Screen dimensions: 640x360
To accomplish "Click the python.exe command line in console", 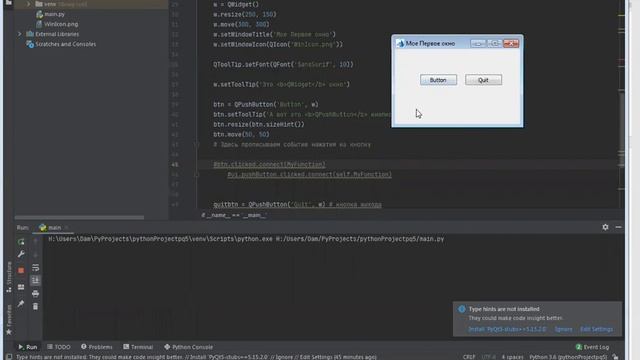I will [x=246, y=239].
